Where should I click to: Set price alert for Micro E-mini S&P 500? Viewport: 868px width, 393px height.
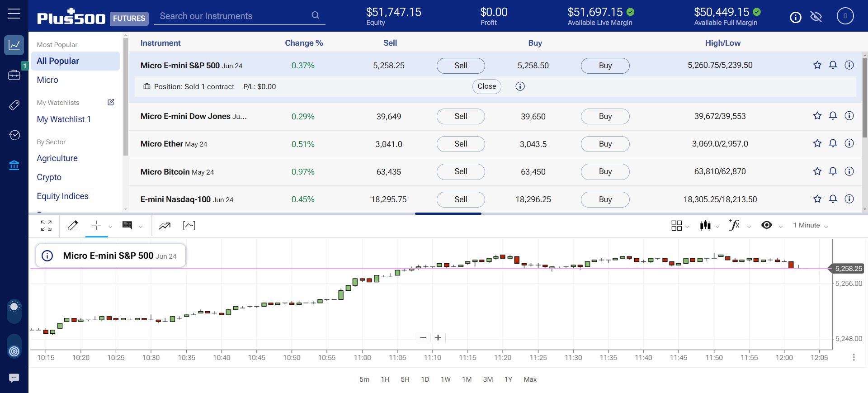click(x=833, y=65)
